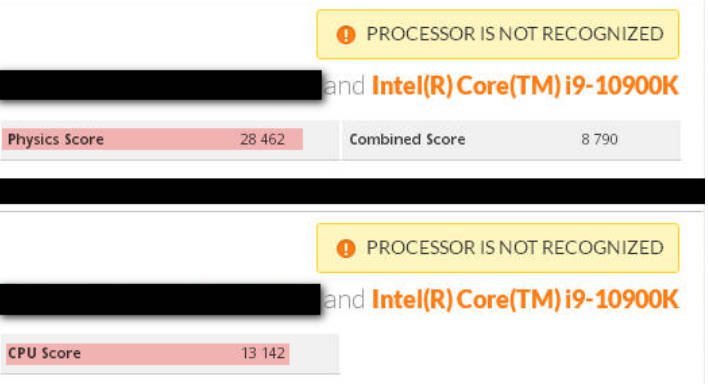This screenshot has width=708, height=388.
Task: Click the empty gray area of Combined Score row
Action: point(649,140)
